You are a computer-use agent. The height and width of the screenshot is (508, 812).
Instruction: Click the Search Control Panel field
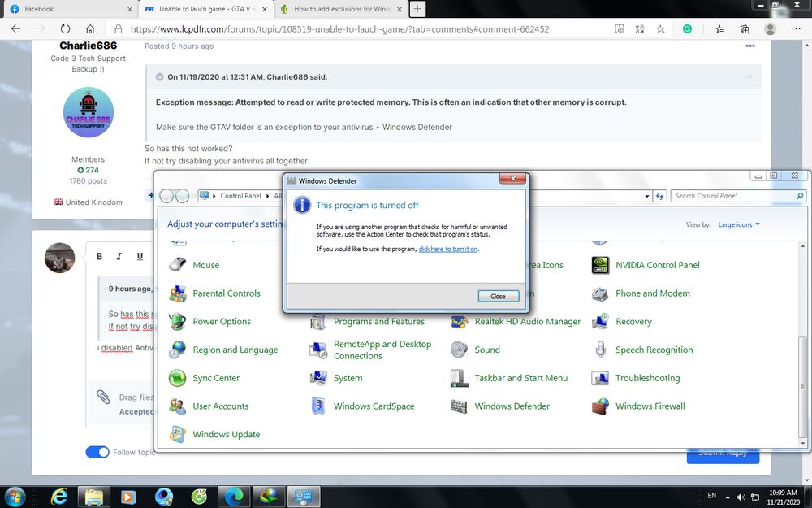tap(738, 196)
